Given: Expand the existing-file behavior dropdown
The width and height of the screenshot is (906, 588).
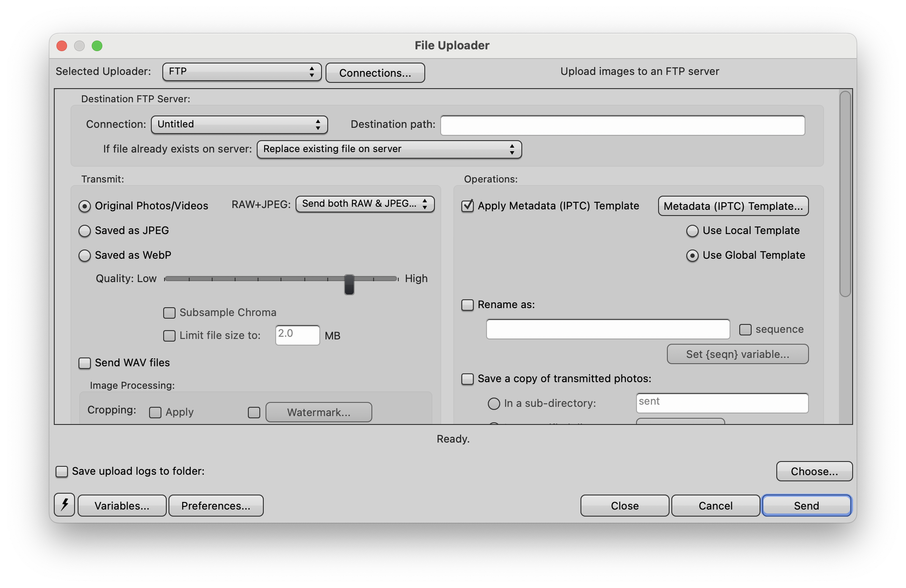Looking at the screenshot, I should (389, 149).
